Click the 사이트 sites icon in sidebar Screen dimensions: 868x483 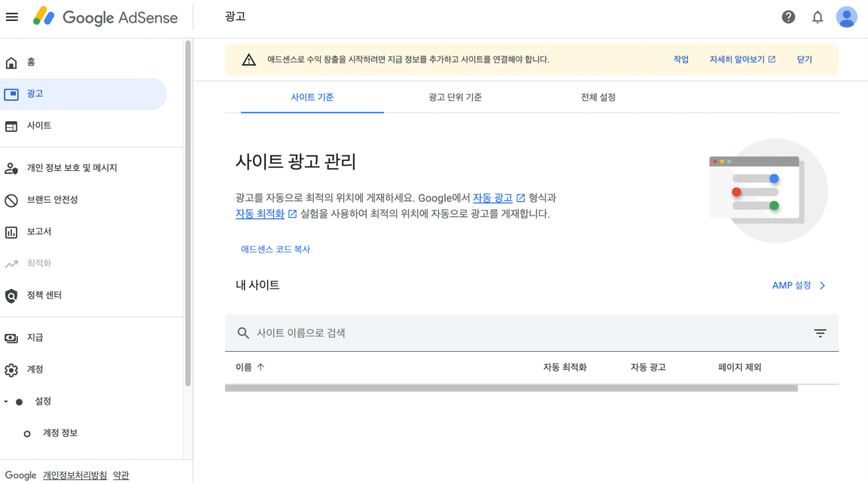click(11, 127)
